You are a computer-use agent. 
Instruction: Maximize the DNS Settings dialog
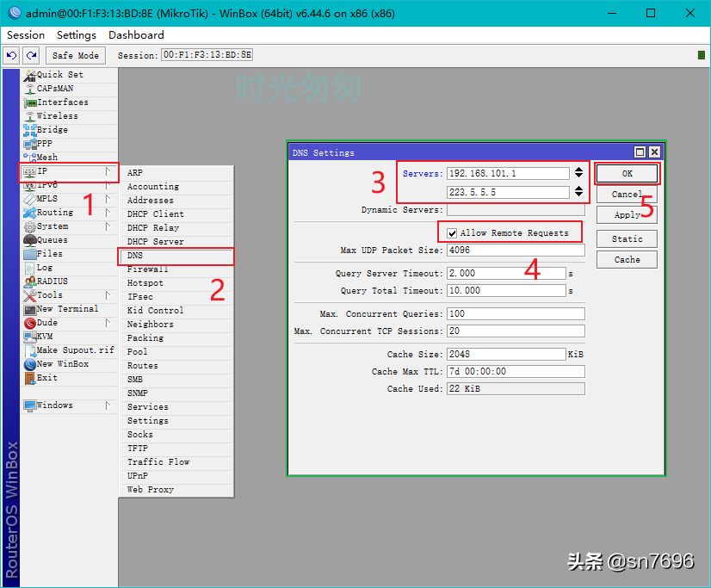(640, 152)
